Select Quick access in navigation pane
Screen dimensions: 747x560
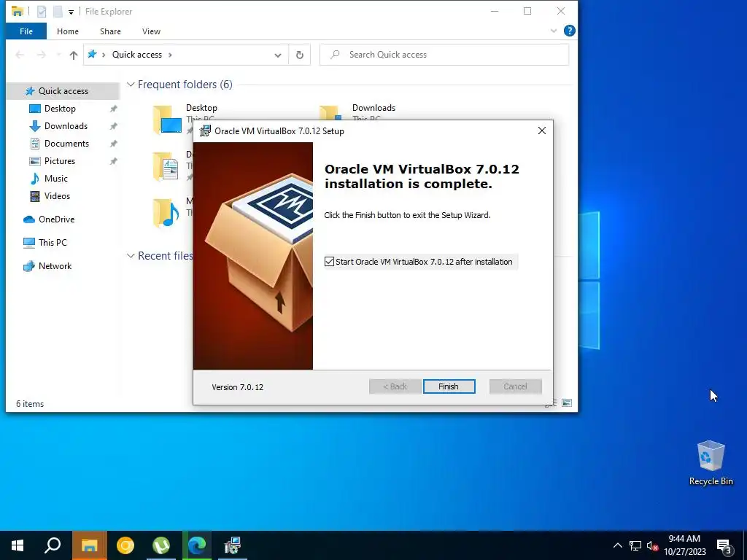tap(63, 91)
